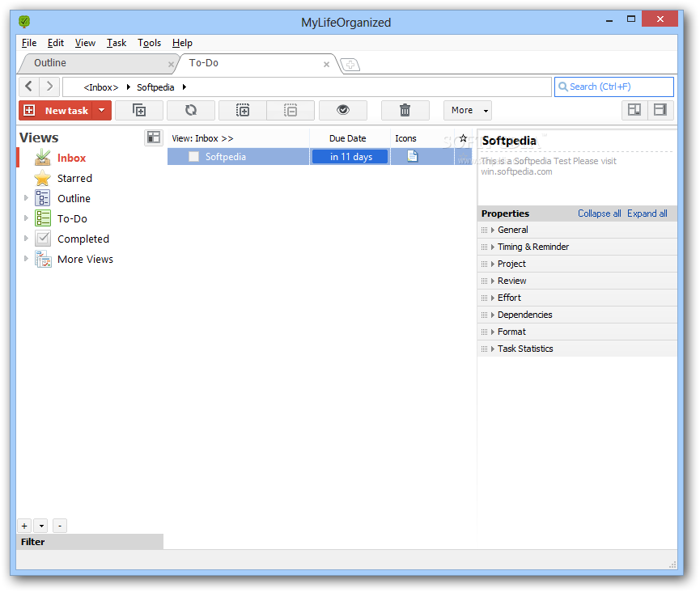Screen dimensions: 700x592
Task: Open the View menu
Action: click(x=85, y=43)
